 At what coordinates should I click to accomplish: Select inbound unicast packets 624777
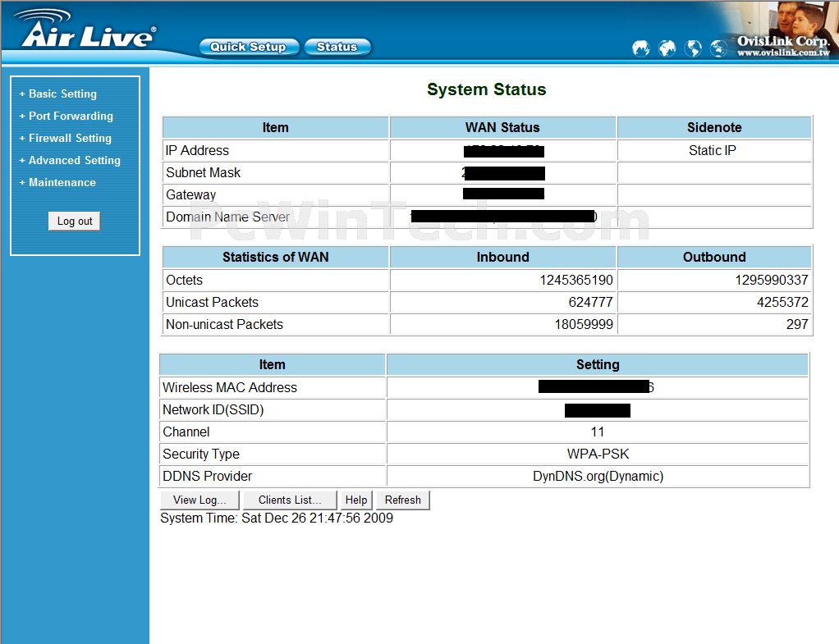pyautogui.click(x=591, y=302)
